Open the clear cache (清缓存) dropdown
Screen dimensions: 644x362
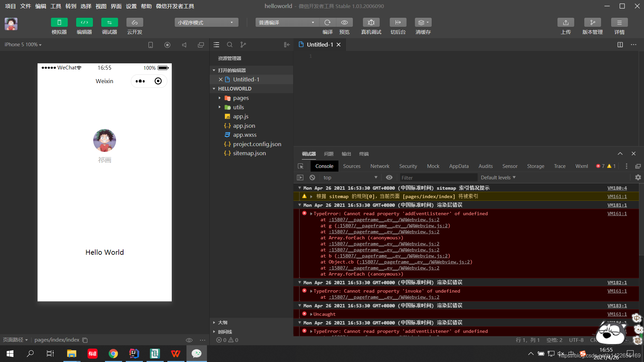pyautogui.click(x=423, y=22)
